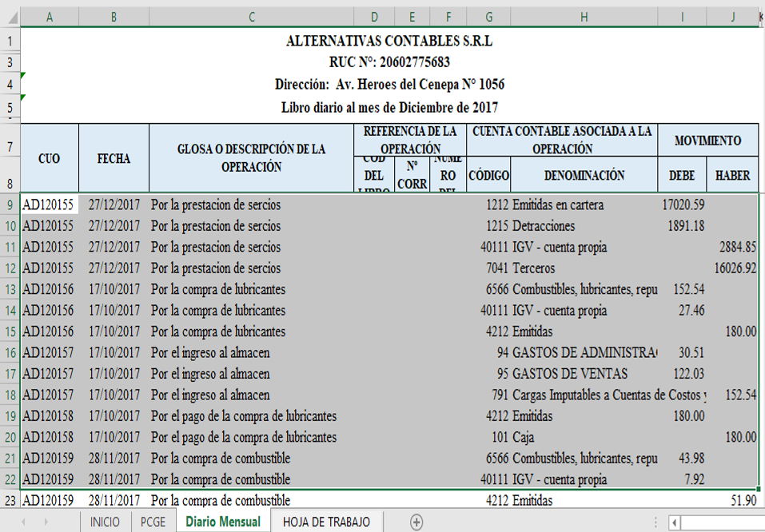
Task: Select row 9 header
Action: pos(10,205)
